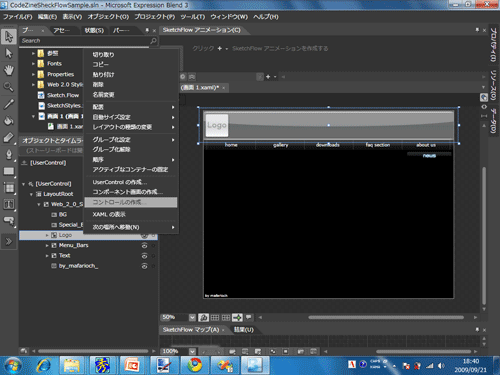Click the home menu item on artboard
500x375 pixels.
(x=231, y=145)
